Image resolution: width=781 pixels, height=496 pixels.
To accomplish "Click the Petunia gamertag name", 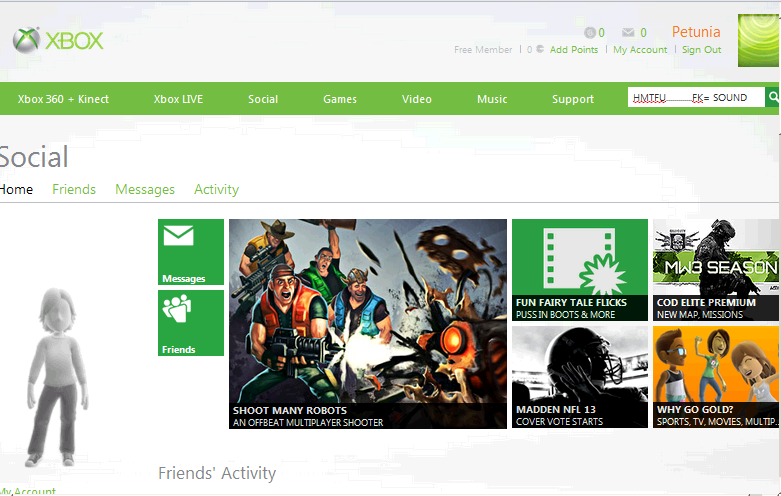I will pos(696,32).
